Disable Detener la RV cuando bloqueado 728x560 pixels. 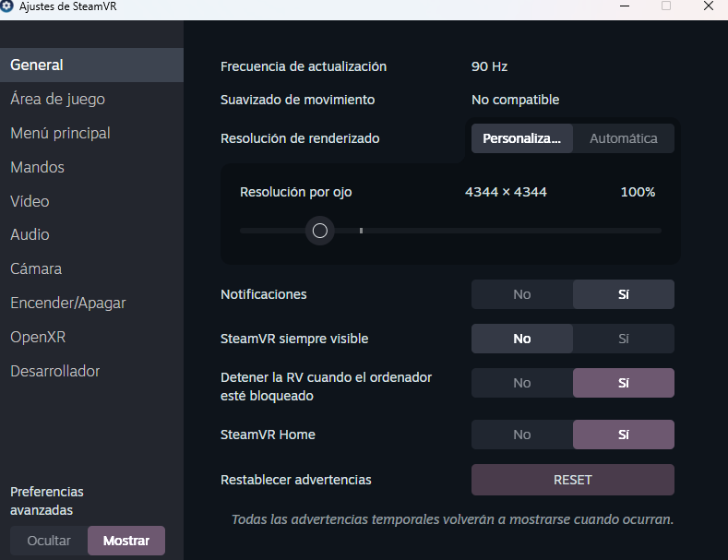(522, 383)
